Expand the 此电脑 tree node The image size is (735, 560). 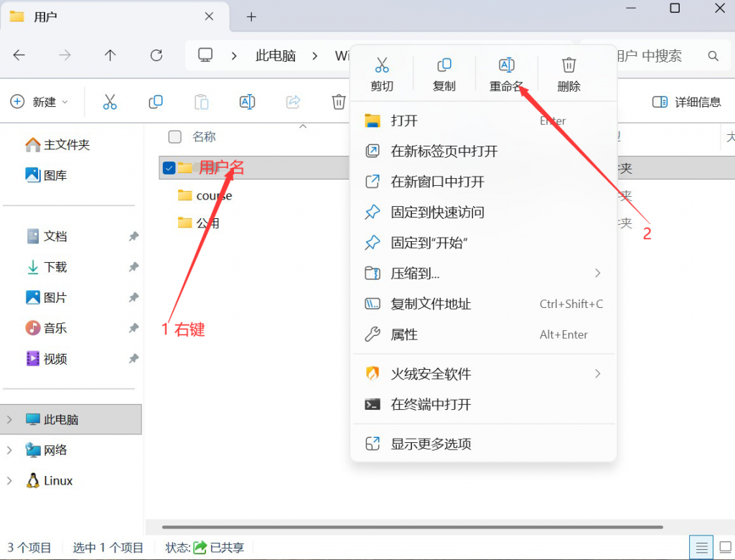(x=9, y=419)
